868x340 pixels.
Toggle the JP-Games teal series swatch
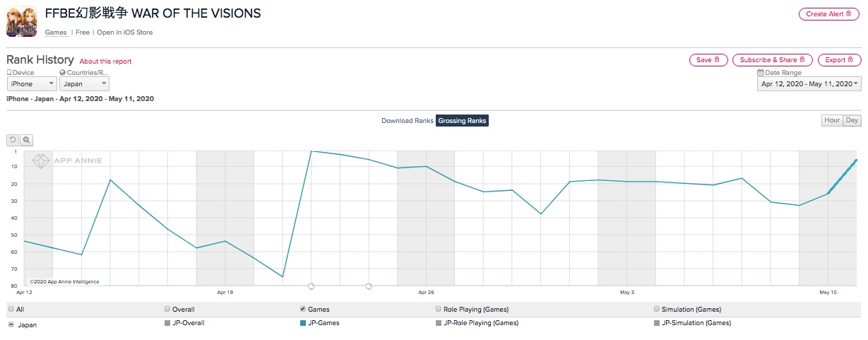pyautogui.click(x=303, y=323)
